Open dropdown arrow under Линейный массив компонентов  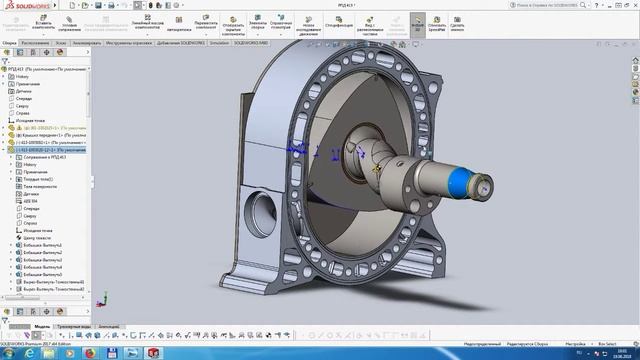(x=147, y=34)
